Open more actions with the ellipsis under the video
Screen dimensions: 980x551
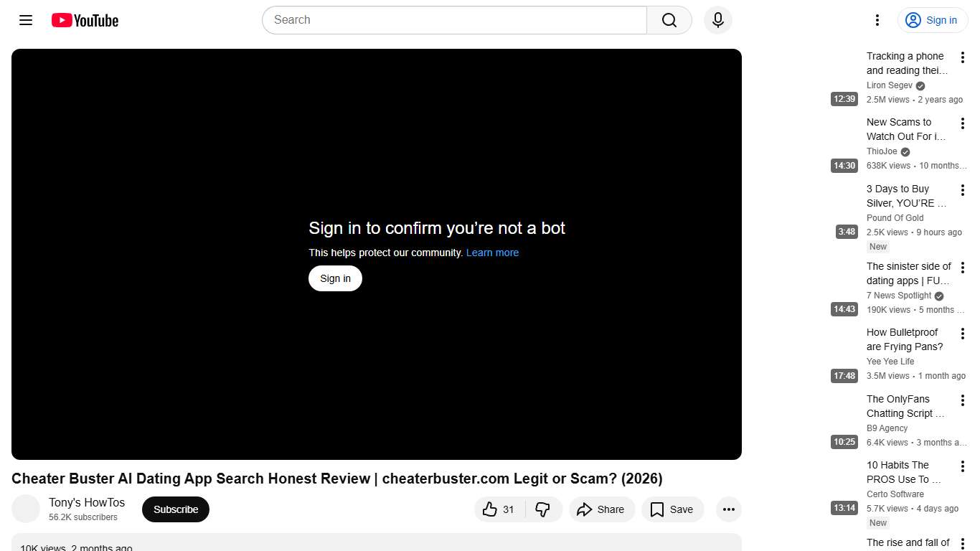coord(728,509)
